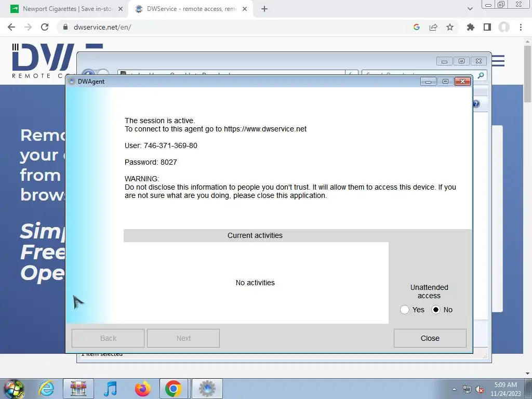This screenshot has width=532, height=399.
Task: Minimize the DWAgent window
Action: point(428,82)
